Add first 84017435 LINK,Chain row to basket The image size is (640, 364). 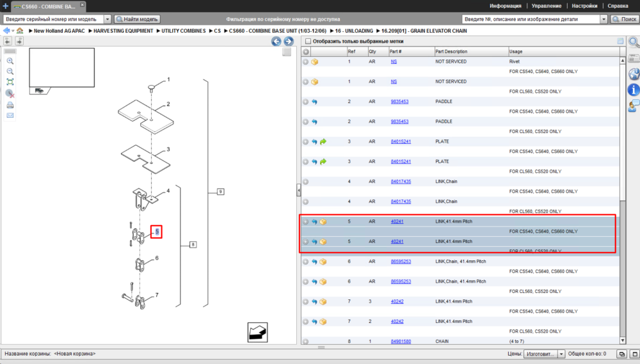(x=306, y=182)
